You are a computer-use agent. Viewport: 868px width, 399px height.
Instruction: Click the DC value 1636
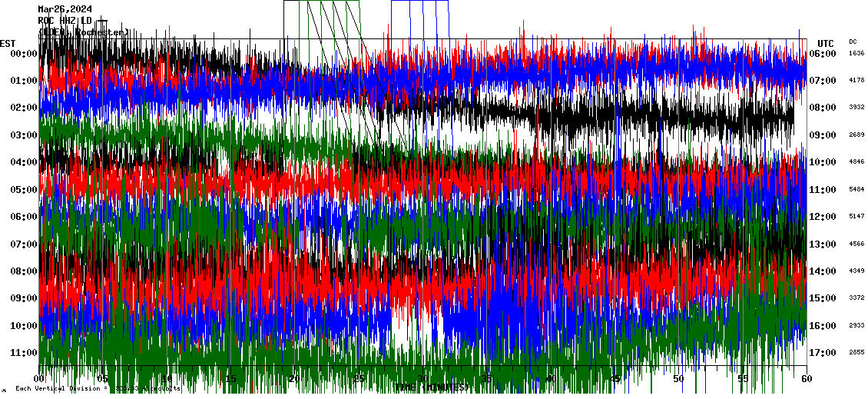pyautogui.click(x=856, y=54)
